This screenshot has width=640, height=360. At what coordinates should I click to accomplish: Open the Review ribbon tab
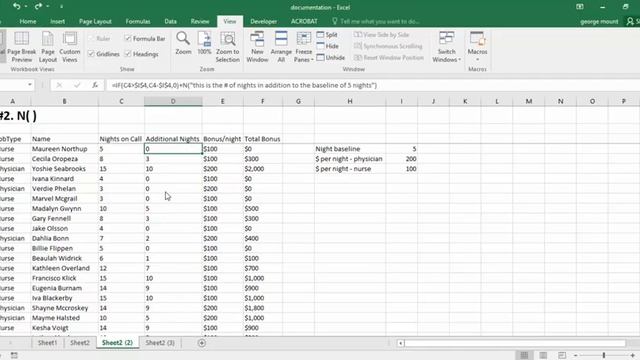(x=200, y=21)
